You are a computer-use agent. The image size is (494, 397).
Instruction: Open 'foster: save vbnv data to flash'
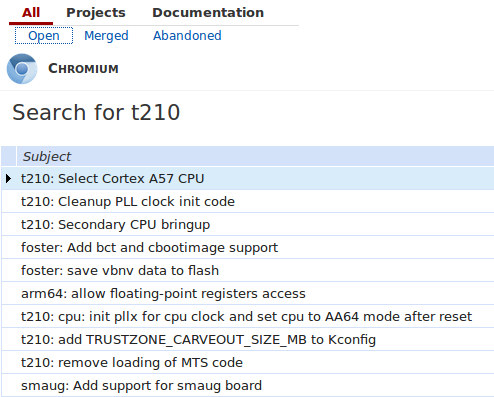(x=120, y=271)
